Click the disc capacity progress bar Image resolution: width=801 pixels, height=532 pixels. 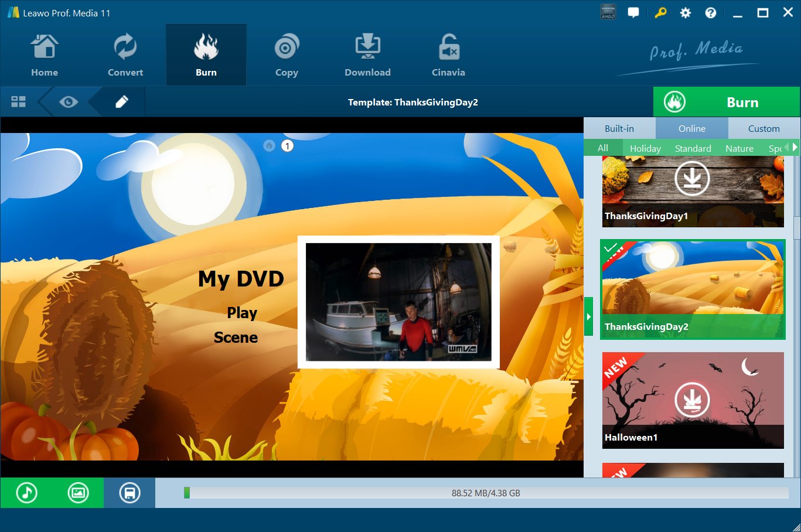tap(486, 493)
